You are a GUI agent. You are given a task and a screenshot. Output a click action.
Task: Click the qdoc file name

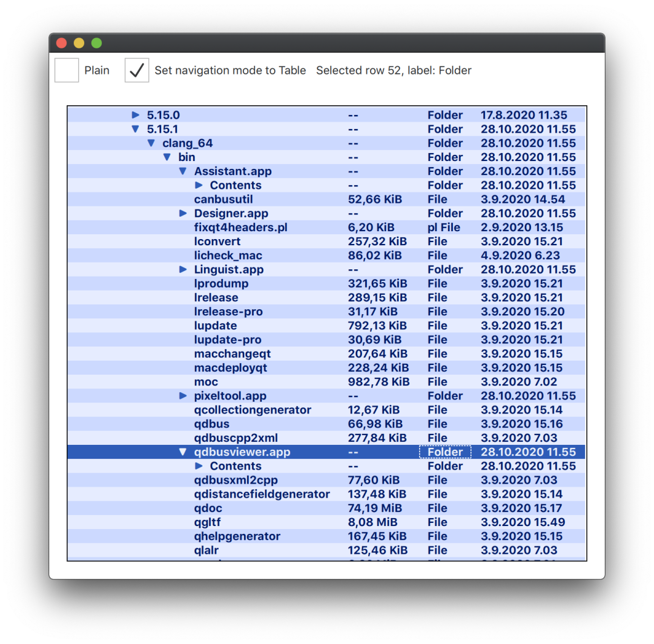pyautogui.click(x=208, y=508)
